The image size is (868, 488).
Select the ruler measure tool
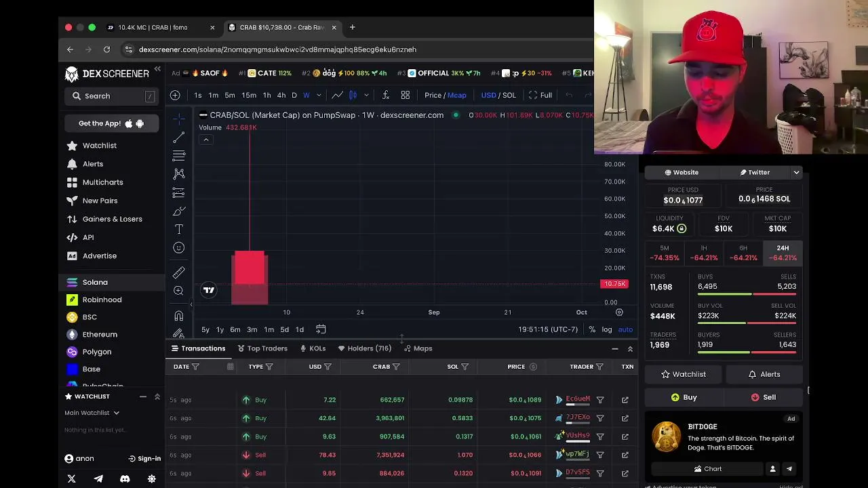click(x=179, y=272)
